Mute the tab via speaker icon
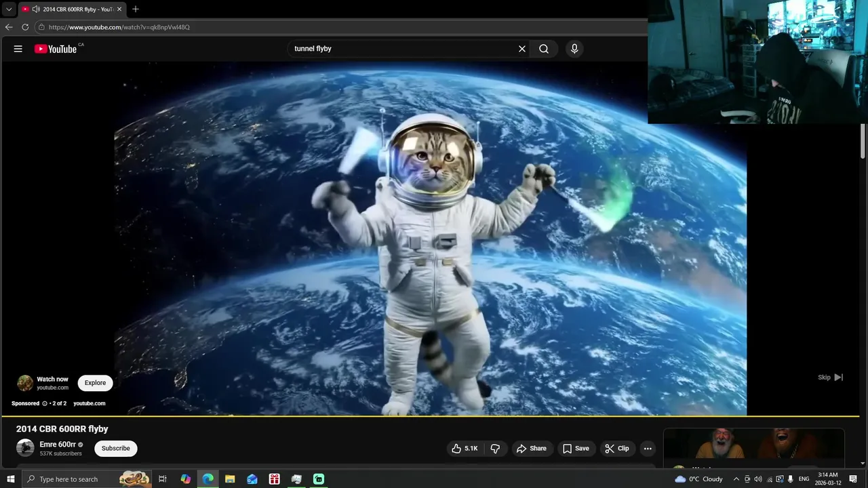The image size is (868, 488). (36, 9)
